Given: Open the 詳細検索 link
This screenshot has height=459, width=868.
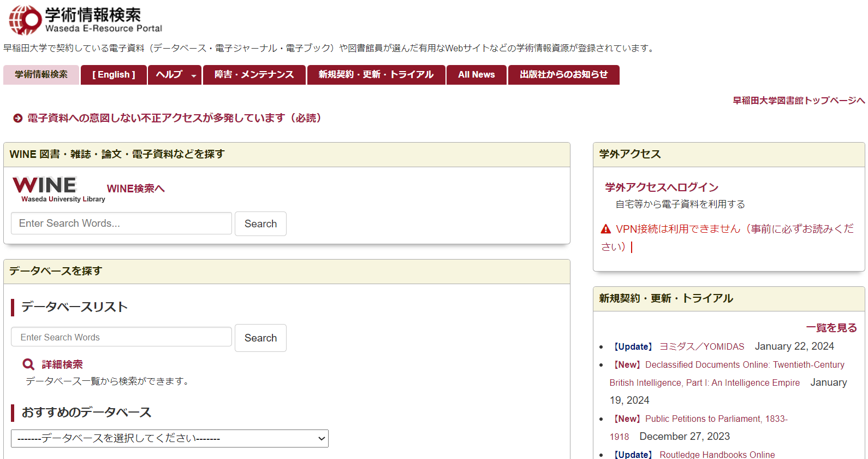Looking at the screenshot, I should [62, 364].
